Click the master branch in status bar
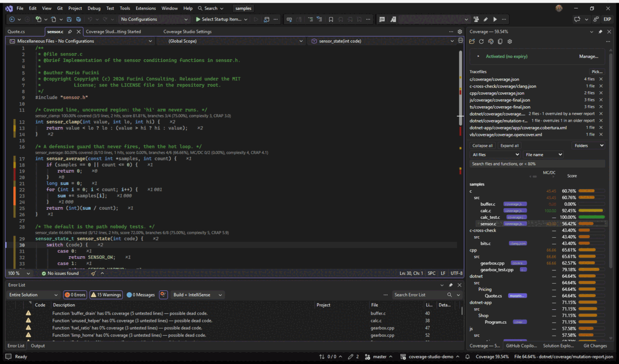 [379, 357]
